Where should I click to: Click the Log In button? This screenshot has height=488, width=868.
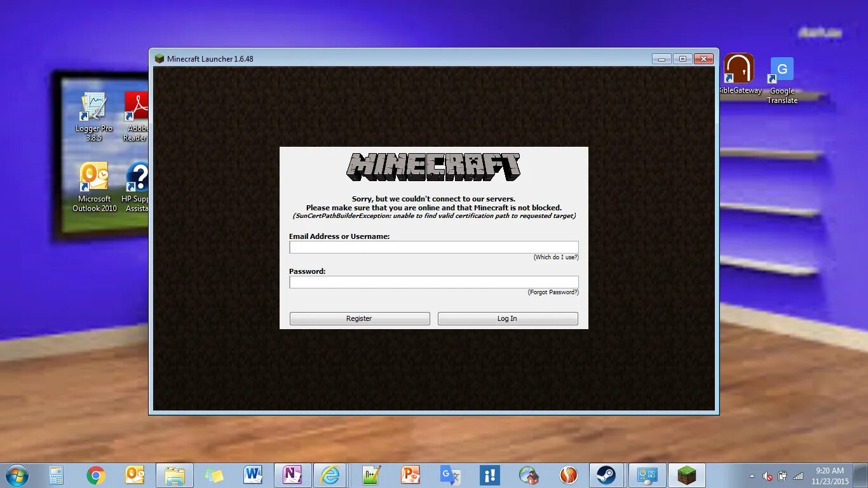508,318
